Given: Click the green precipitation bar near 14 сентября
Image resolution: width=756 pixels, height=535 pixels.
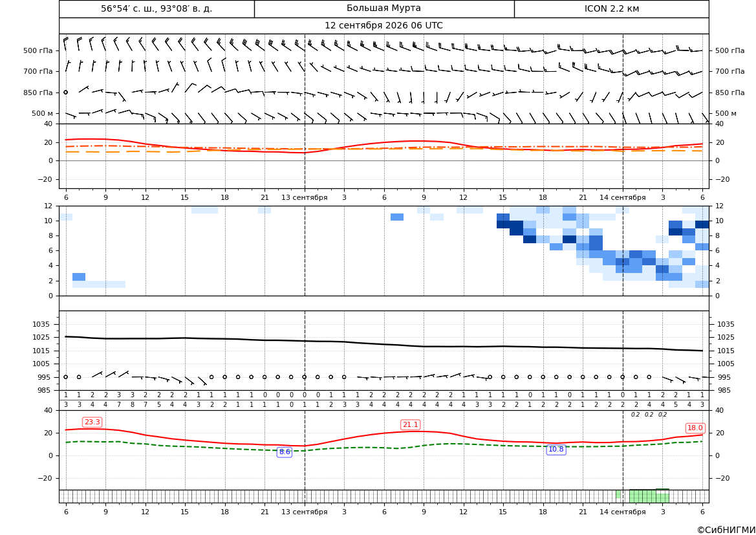Looking at the screenshot, I should click(649, 496).
